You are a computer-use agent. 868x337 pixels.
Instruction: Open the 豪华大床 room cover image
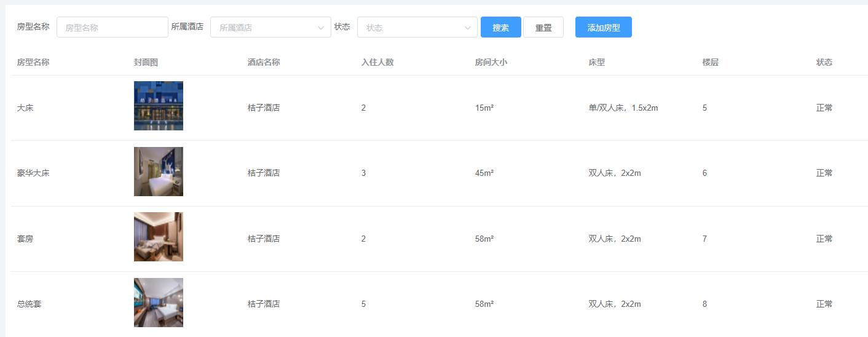(158, 172)
